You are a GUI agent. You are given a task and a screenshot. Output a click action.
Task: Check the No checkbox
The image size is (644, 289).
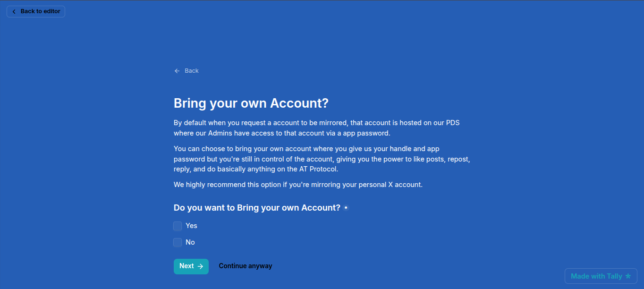(178, 242)
